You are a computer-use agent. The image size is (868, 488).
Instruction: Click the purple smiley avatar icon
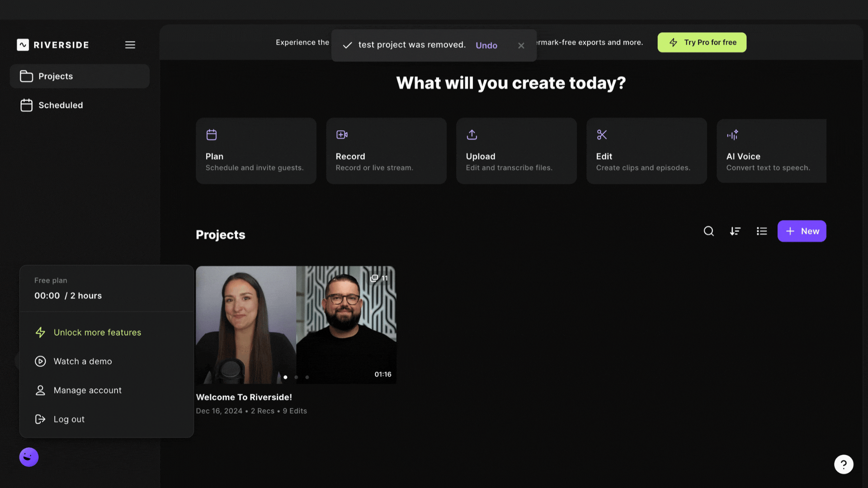[x=29, y=457]
